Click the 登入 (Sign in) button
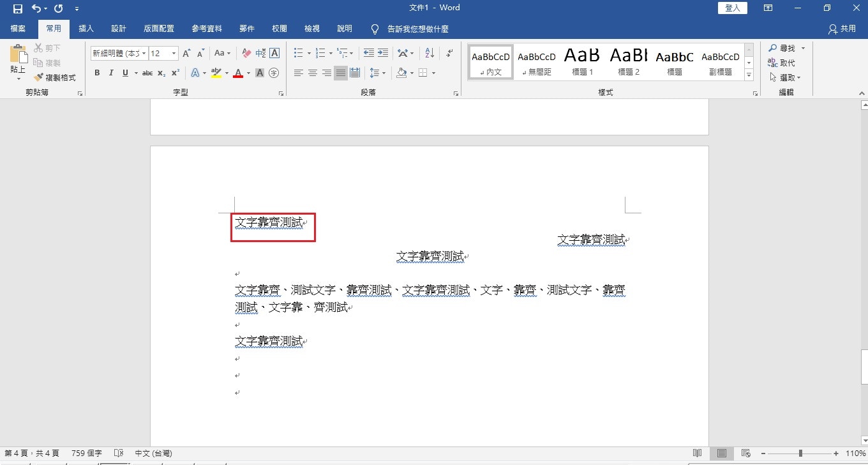This screenshot has width=868, height=465. (733, 8)
